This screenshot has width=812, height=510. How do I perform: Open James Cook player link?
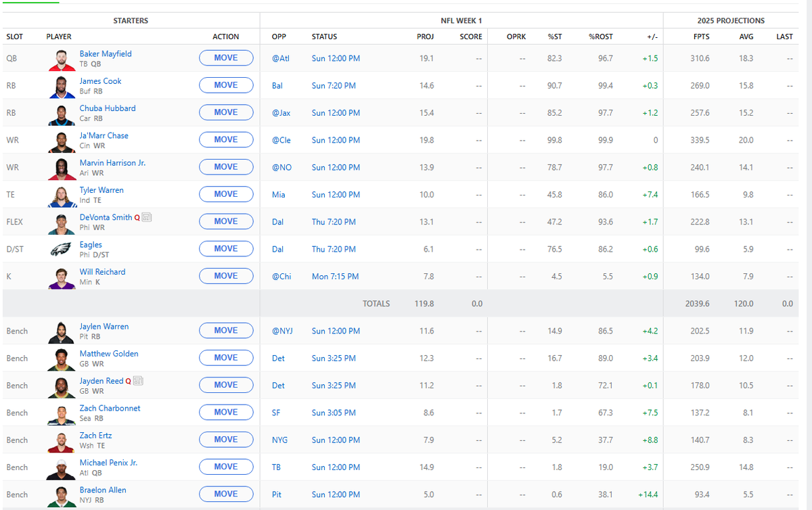(101, 81)
